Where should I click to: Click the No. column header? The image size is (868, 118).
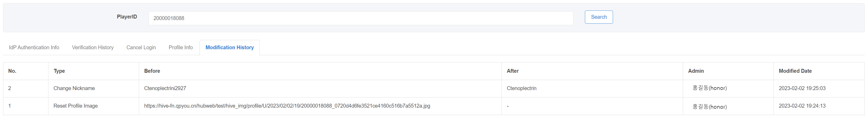pos(12,71)
